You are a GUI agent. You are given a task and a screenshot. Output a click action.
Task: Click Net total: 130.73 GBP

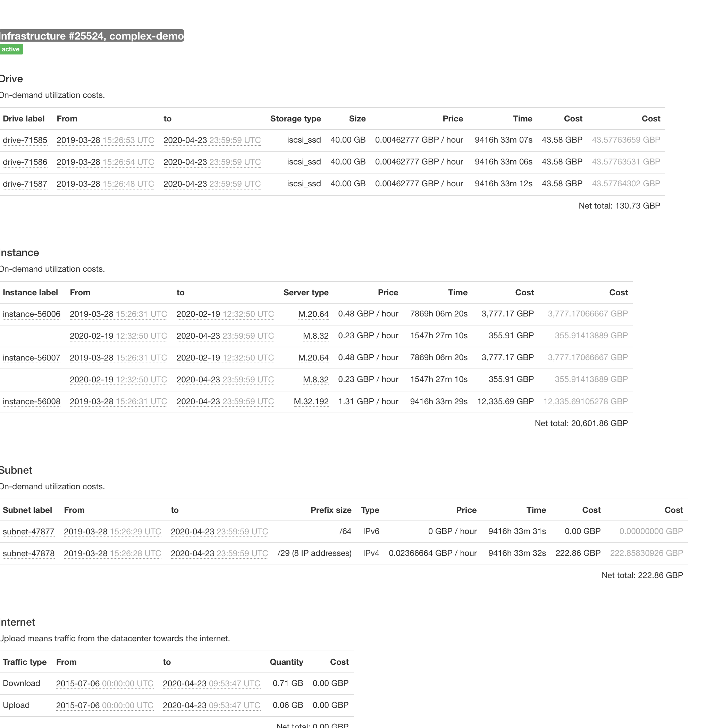[619, 206]
